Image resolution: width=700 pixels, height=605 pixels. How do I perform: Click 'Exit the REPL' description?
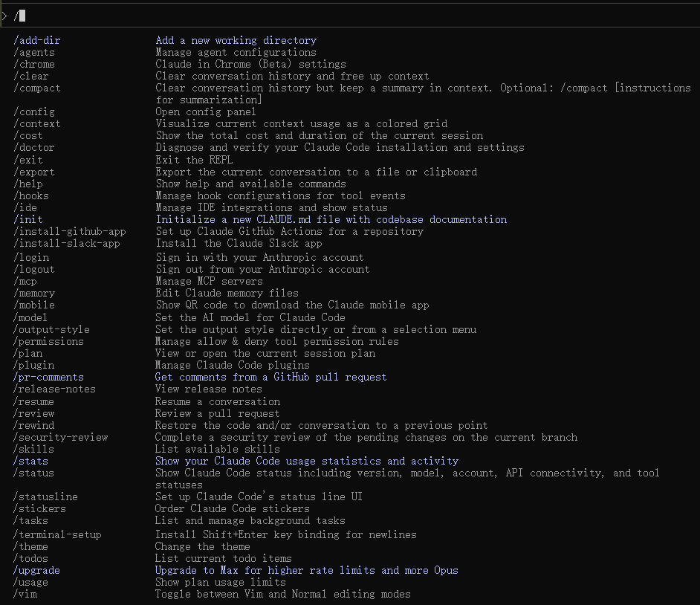click(194, 160)
